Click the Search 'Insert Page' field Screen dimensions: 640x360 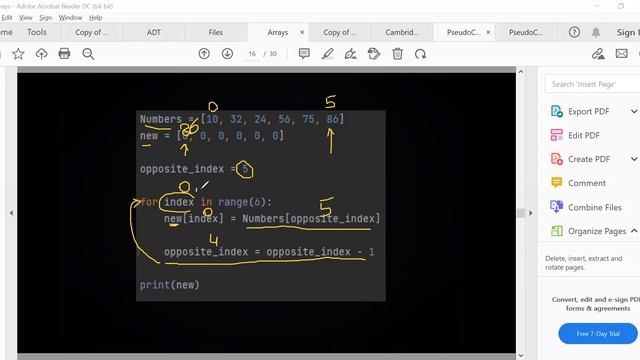click(x=593, y=84)
